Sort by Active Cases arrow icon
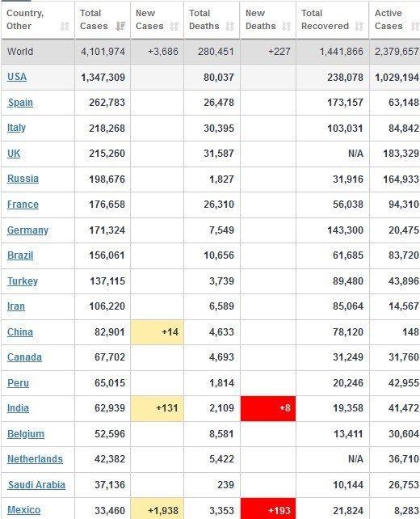This screenshot has width=420, height=519. tap(414, 26)
